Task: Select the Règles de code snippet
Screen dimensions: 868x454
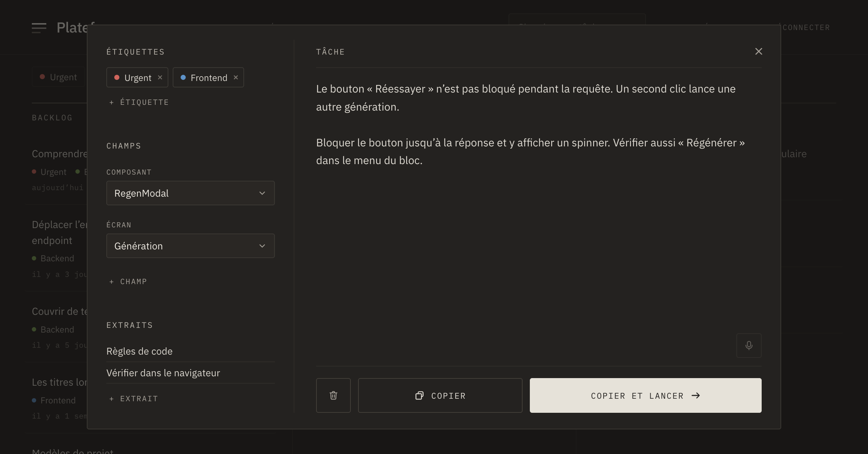Action: [191, 351]
